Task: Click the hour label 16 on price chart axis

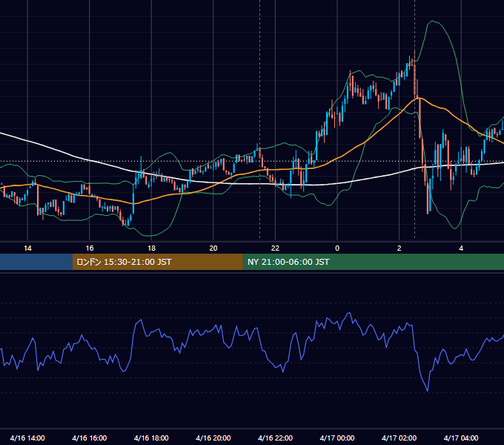Action: [90, 248]
